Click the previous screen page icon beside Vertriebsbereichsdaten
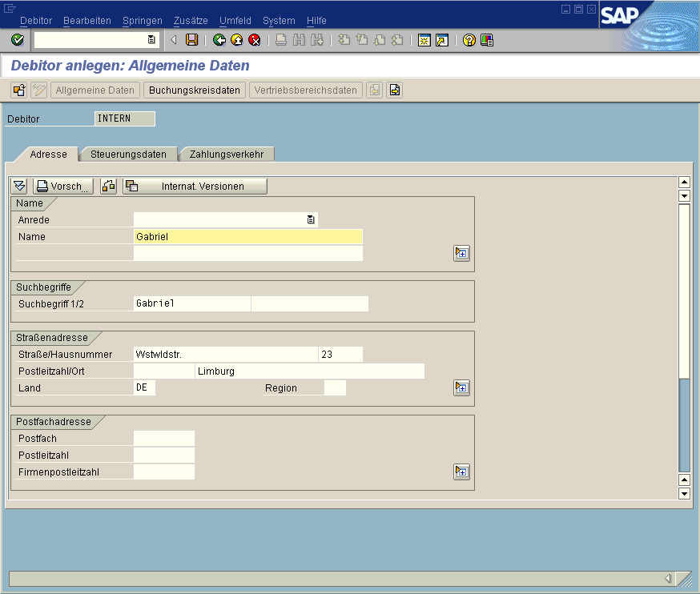The width and height of the screenshot is (700, 594). point(375,90)
